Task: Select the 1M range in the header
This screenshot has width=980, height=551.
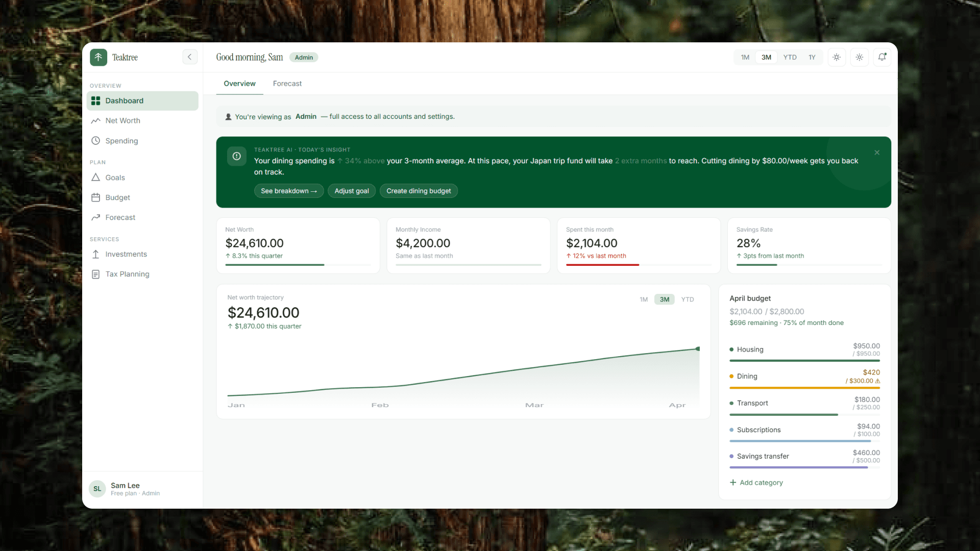Action: pos(745,57)
